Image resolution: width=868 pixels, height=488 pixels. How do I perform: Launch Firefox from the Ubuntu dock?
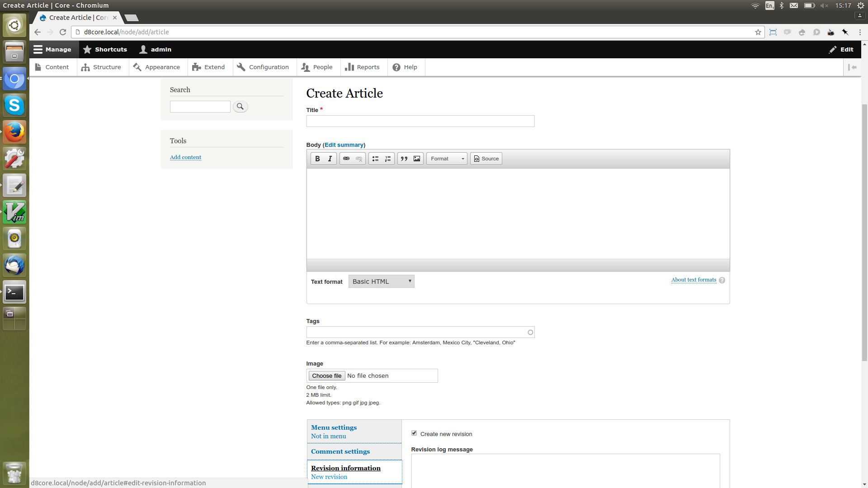14,132
